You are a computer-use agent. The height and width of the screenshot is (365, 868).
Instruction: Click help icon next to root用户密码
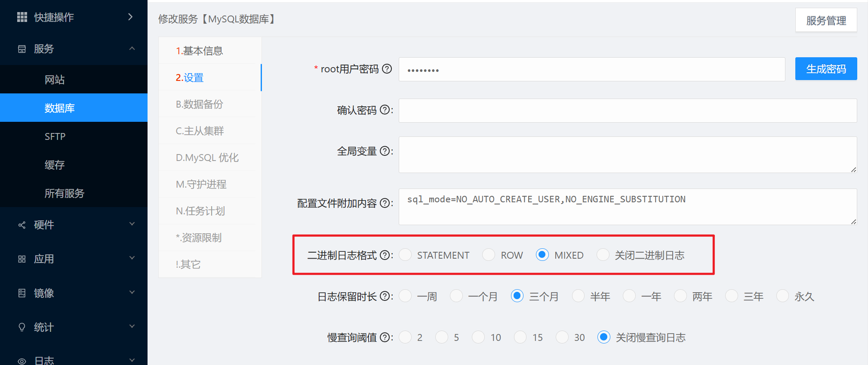(387, 69)
